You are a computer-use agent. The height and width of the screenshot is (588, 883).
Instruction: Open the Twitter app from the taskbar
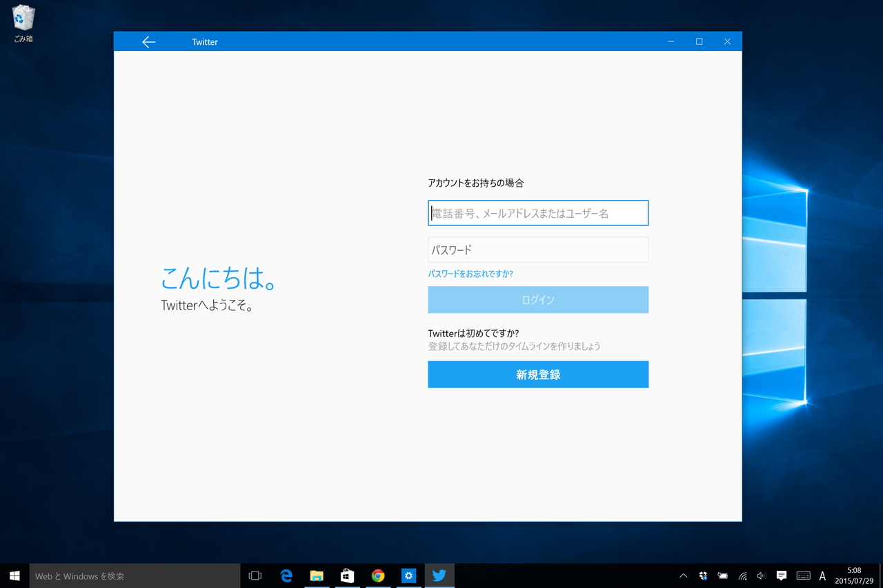[439, 576]
